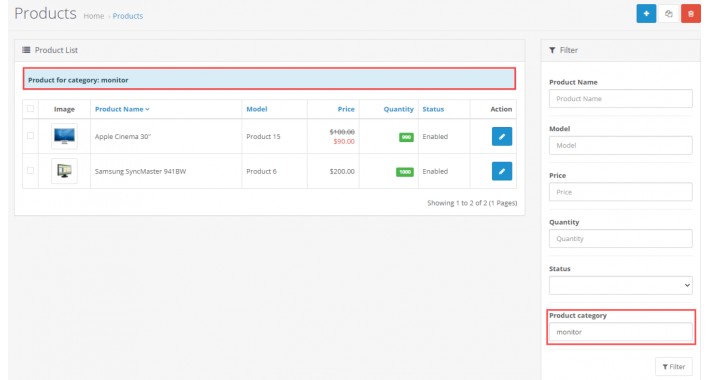This screenshot has height=380, width=710.
Task: Sort by Model column header
Action: pyautogui.click(x=257, y=109)
